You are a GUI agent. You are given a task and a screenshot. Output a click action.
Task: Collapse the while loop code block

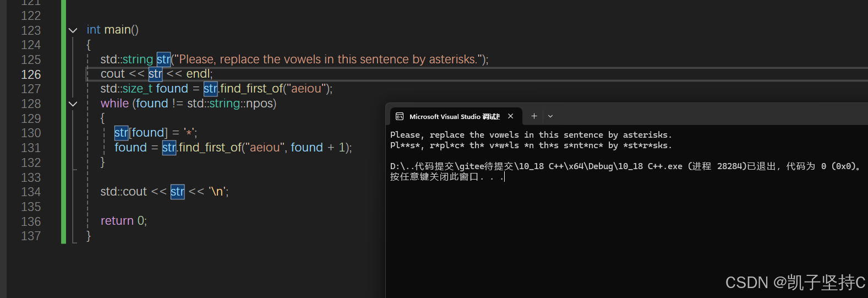[73, 104]
